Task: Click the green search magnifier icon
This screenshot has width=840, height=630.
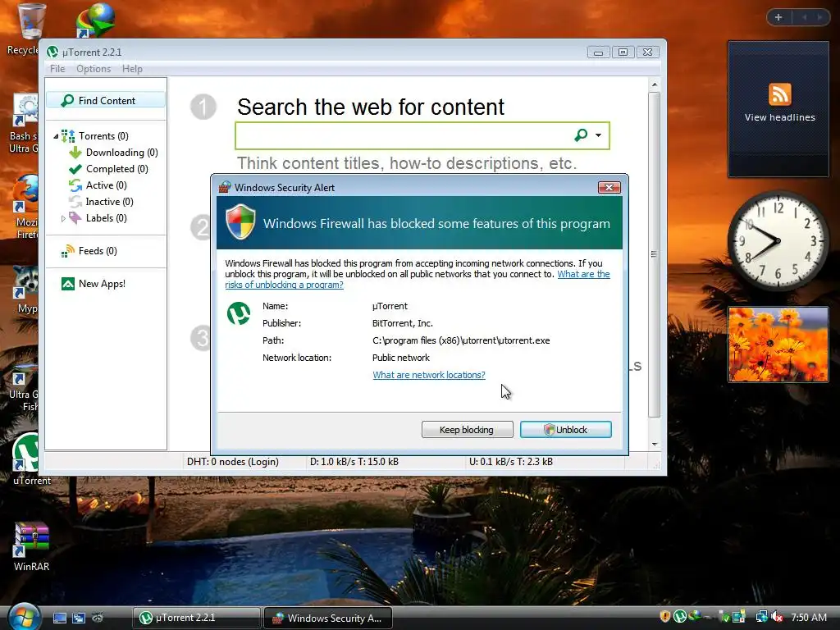Action: pos(582,135)
